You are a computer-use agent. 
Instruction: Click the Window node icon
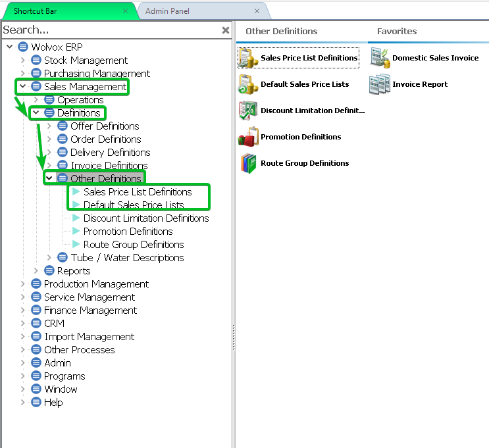pyautogui.click(x=36, y=389)
